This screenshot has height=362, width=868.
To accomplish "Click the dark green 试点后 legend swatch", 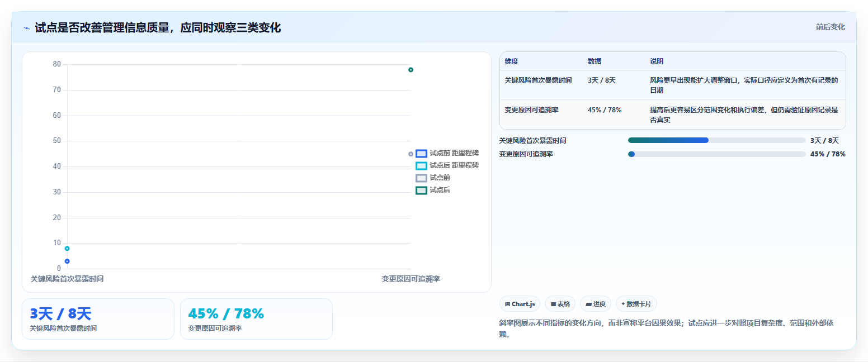I will click(x=421, y=190).
